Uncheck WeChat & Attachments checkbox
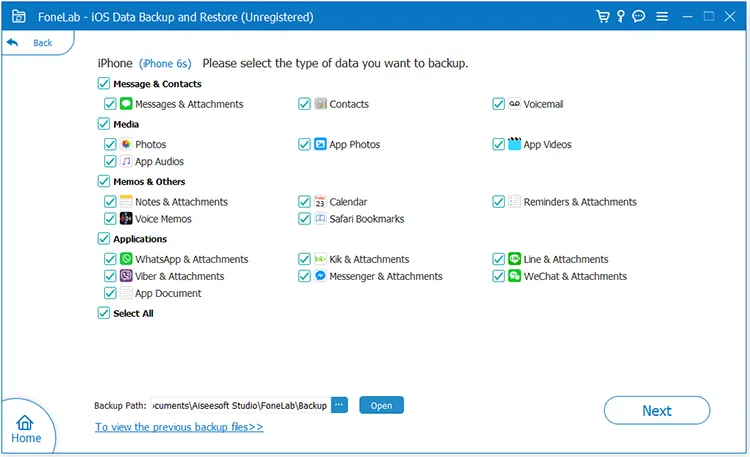The image size is (750, 457). coord(498,276)
